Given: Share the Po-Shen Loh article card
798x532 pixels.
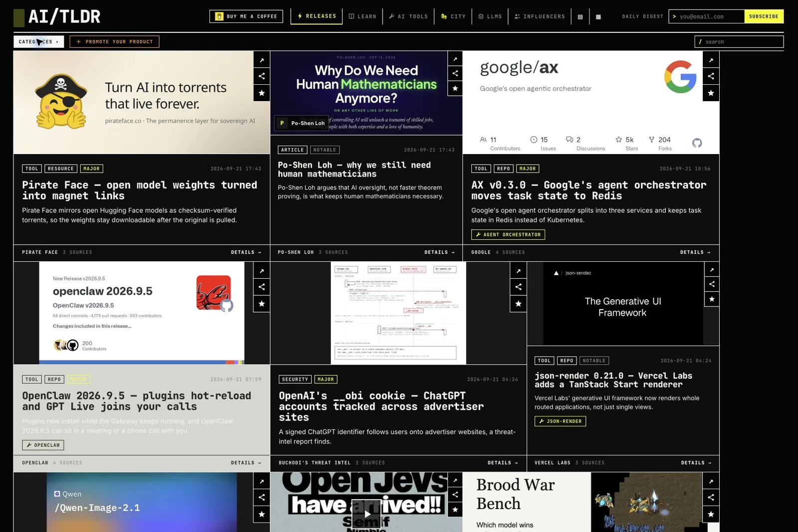Looking at the screenshot, I should [455, 73].
